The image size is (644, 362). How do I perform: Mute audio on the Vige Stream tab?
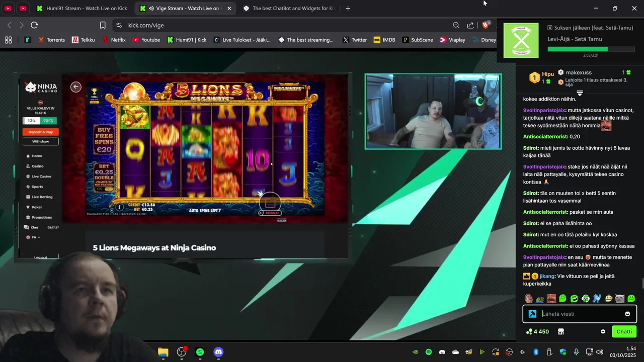pos(151,8)
